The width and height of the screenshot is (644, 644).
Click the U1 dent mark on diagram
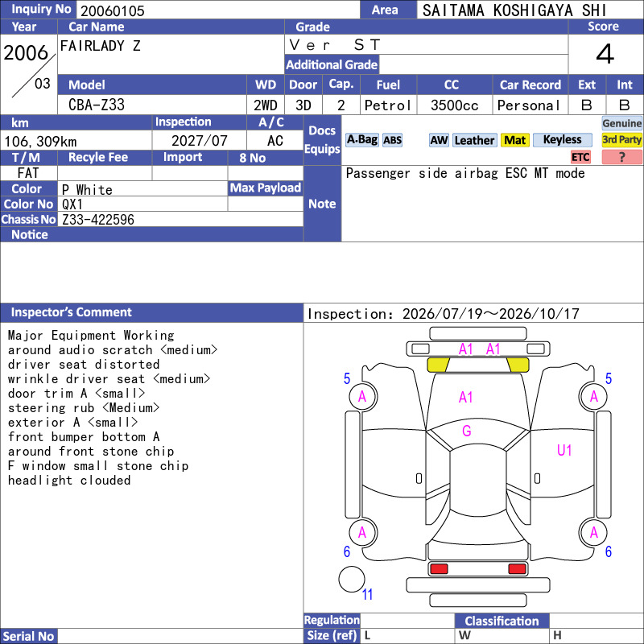point(564,451)
